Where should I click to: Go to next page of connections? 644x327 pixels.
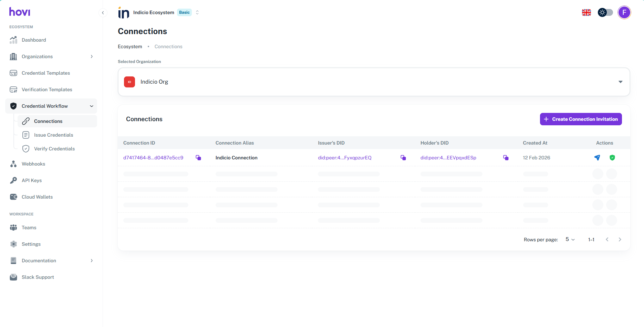[620, 240]
